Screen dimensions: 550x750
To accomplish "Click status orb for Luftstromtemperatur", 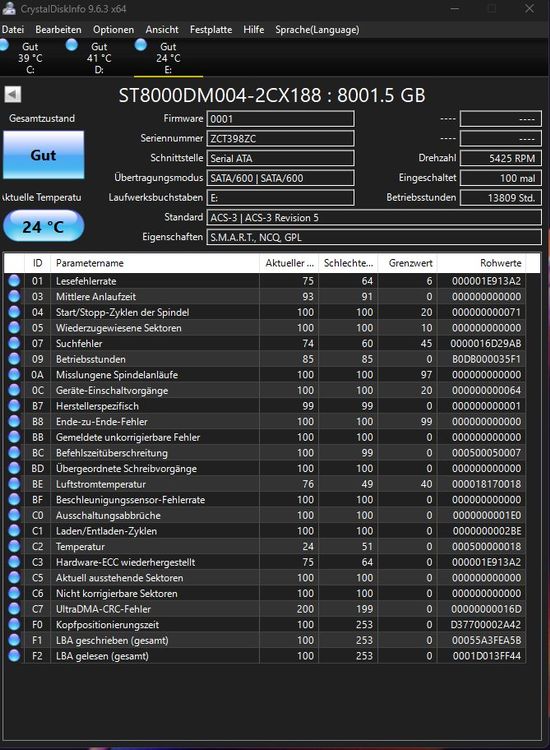I will (x=14, y=484).
